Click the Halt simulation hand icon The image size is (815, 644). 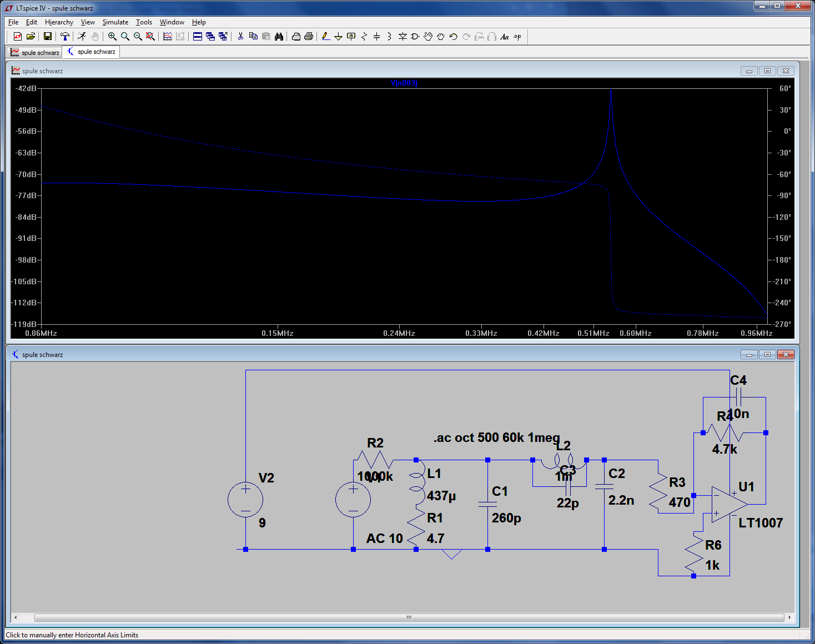[x=95, y=37]
